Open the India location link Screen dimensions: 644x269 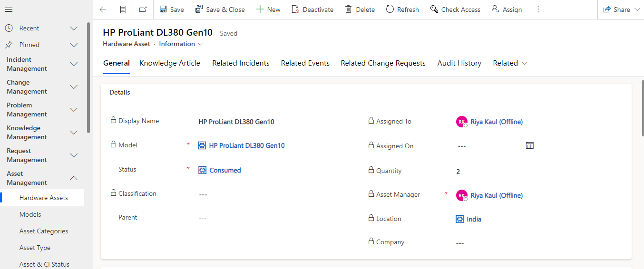pos(474,219)
